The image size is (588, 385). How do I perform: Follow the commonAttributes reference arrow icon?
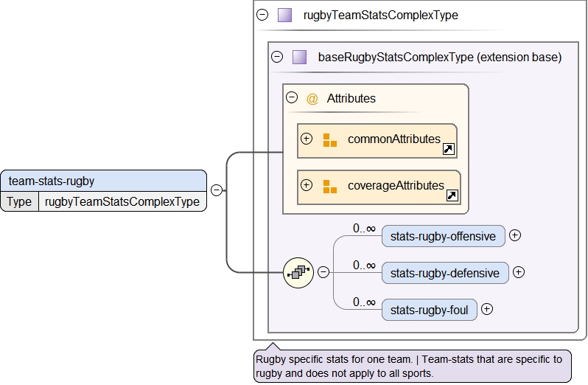[448, 149]
